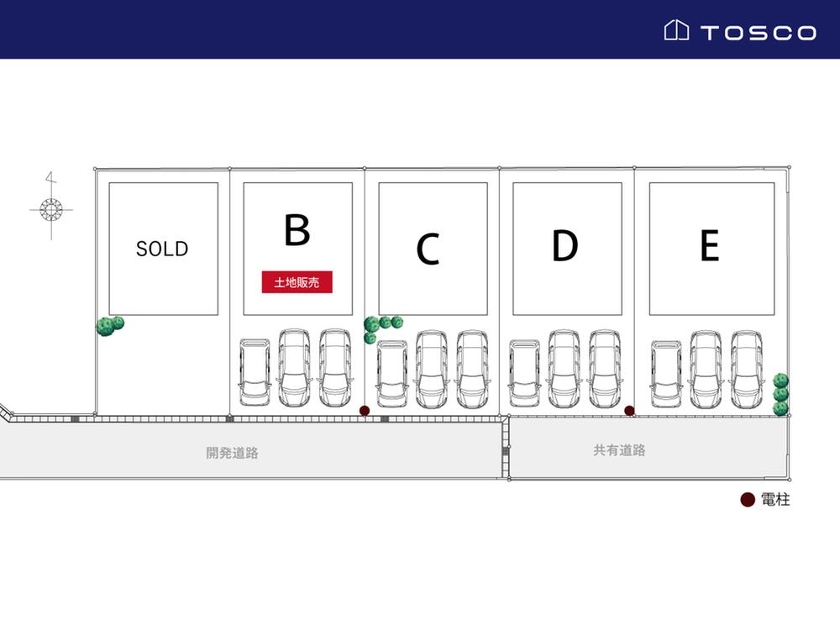Select the leftmost parked car in lot B
This screenshot has height=630, width=840.
[254, 371]
